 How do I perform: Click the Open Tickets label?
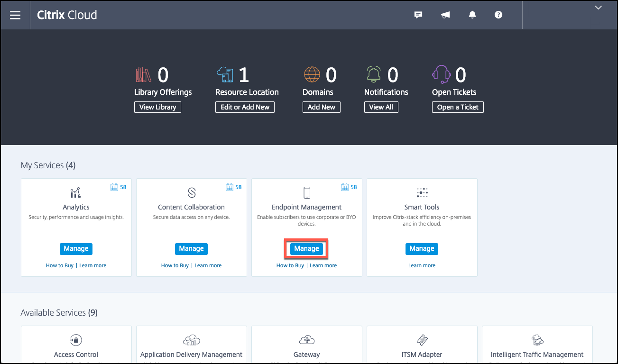(x=454, y=92)
